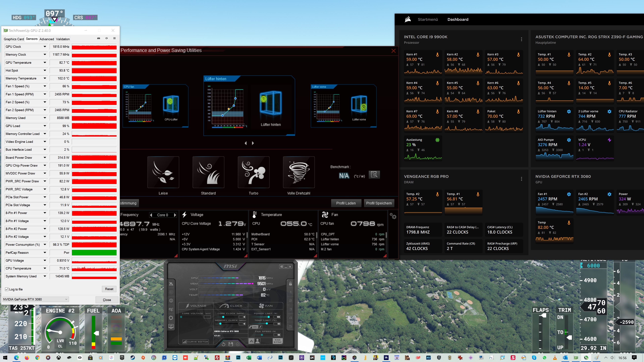Open AIO Pumpe settings gear icon
Image resolution: width=644 pixels, height=362 pixels.
coord(569,140)
